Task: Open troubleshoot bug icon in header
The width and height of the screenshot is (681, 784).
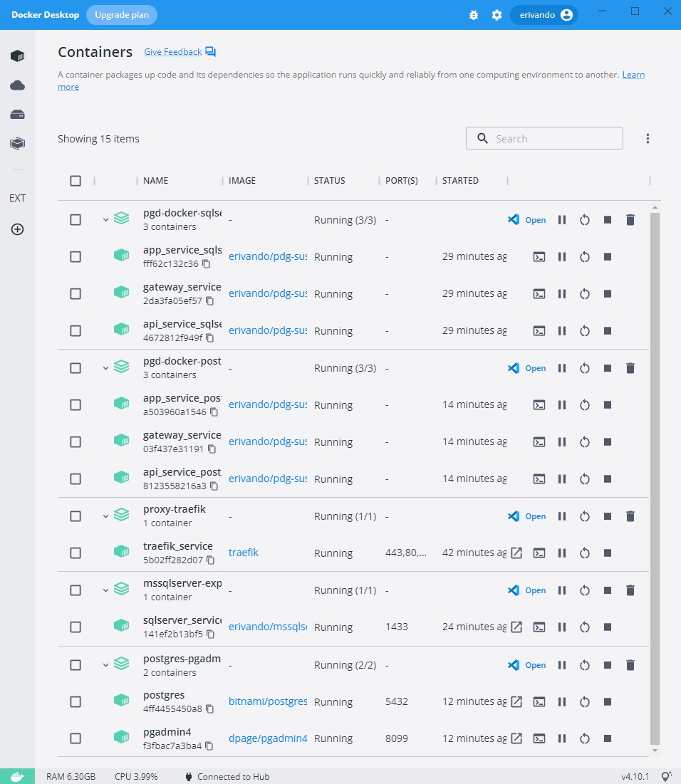Action: (473, 15)
